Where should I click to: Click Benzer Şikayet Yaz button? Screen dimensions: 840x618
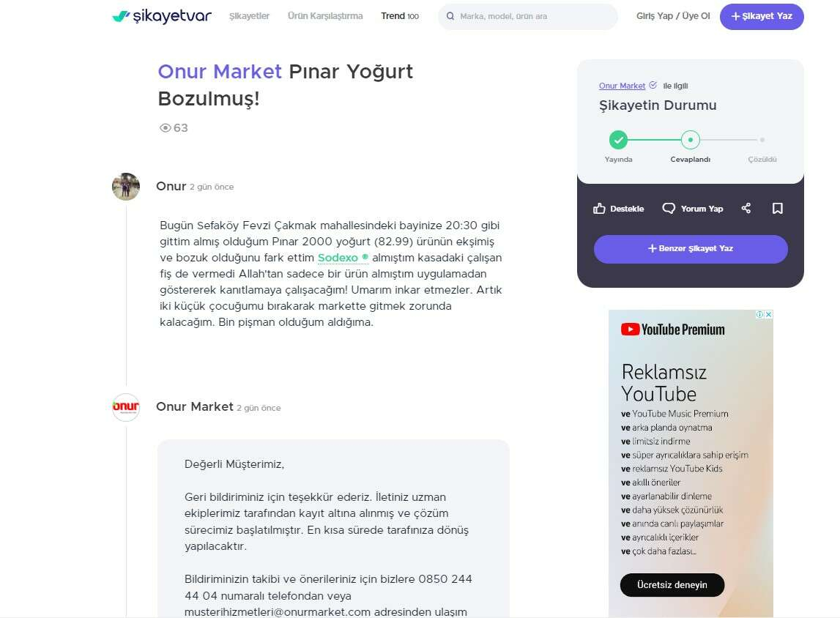click(691, 249)
